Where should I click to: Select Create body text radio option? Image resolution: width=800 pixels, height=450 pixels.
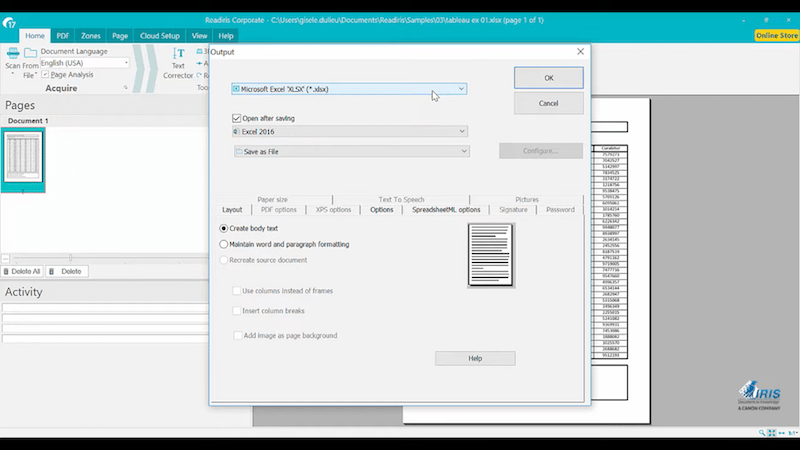[223, 228]
